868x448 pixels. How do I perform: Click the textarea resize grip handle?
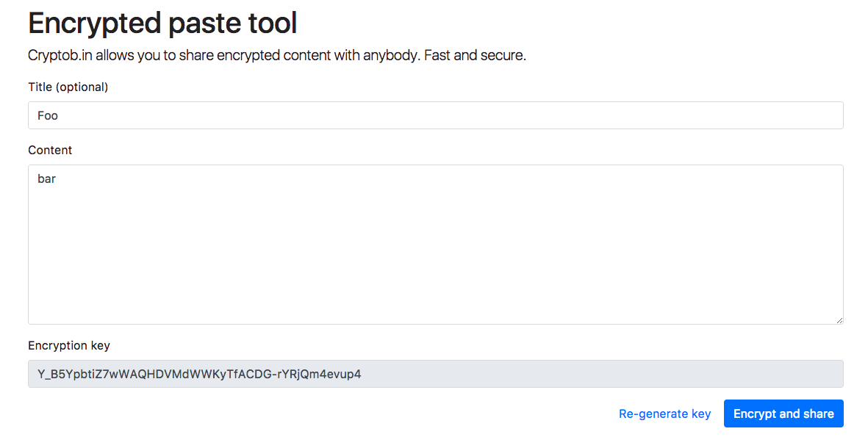tap(839, 319)
